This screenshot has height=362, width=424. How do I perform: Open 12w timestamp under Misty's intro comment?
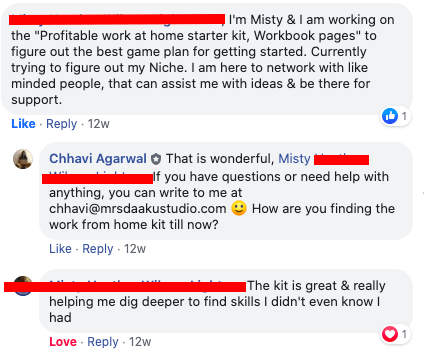(x=98, y=124)
